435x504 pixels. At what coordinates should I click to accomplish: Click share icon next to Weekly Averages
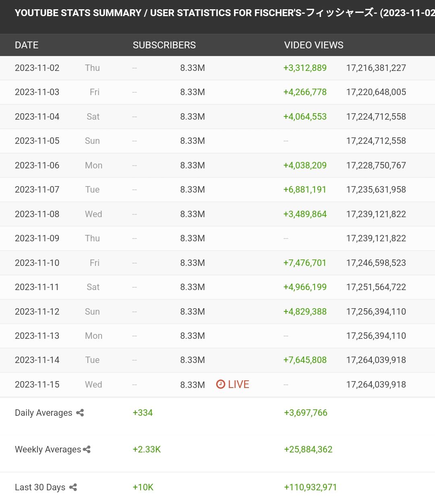click(x=87, y=449)
